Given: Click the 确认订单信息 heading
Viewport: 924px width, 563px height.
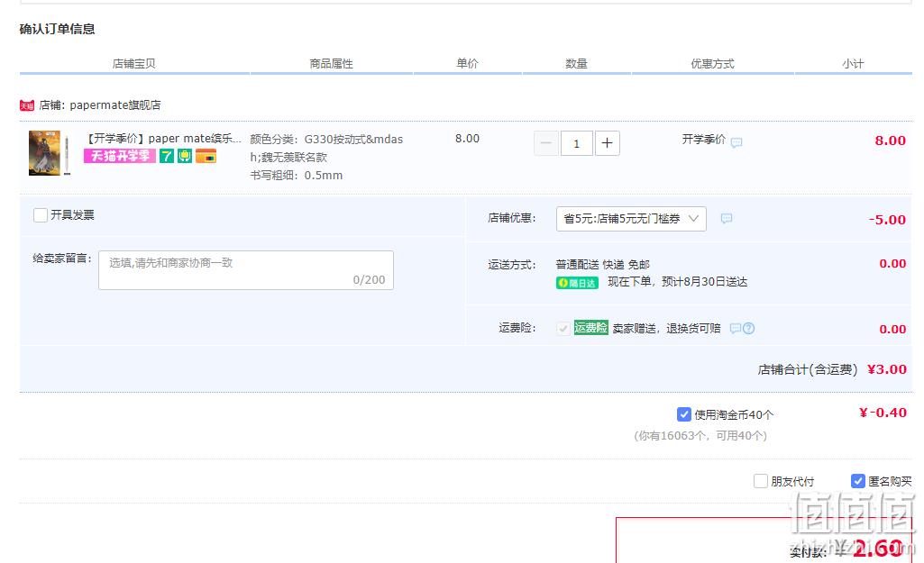Looking at the screenshot, I should coord(57,29).
